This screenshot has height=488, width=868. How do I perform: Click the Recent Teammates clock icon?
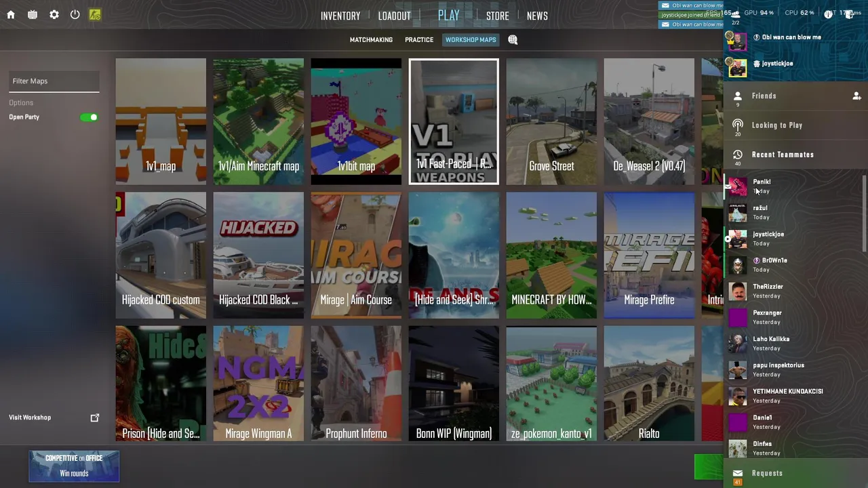coord(738,155)
